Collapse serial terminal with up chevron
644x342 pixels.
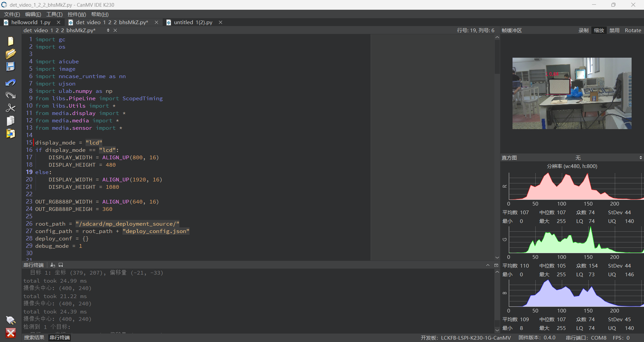tap(488, 265)
